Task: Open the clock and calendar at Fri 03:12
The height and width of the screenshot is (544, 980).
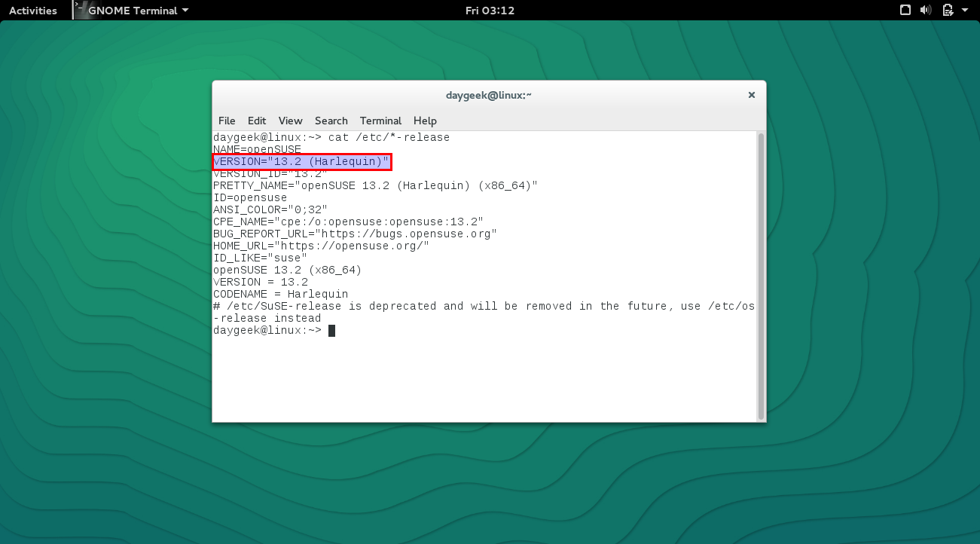Action: pos(490,11)
